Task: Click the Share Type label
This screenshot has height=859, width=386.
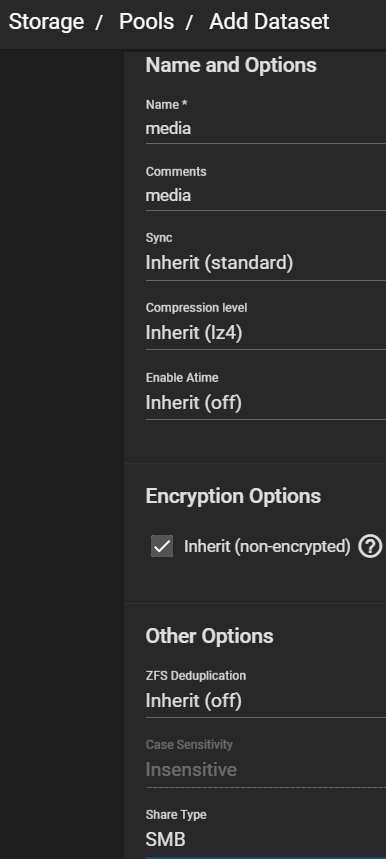Action: click(x=176, y=815)
